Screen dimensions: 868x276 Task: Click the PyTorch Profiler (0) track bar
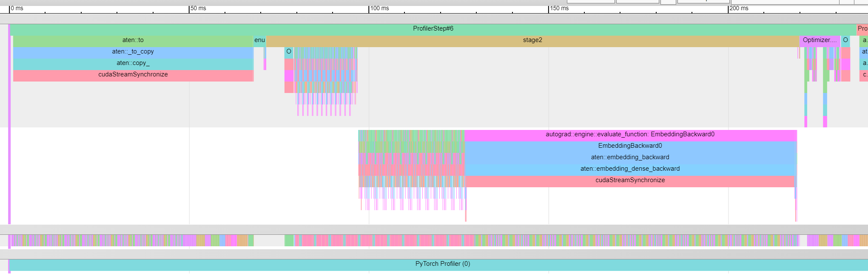click(x=442, y=264)
